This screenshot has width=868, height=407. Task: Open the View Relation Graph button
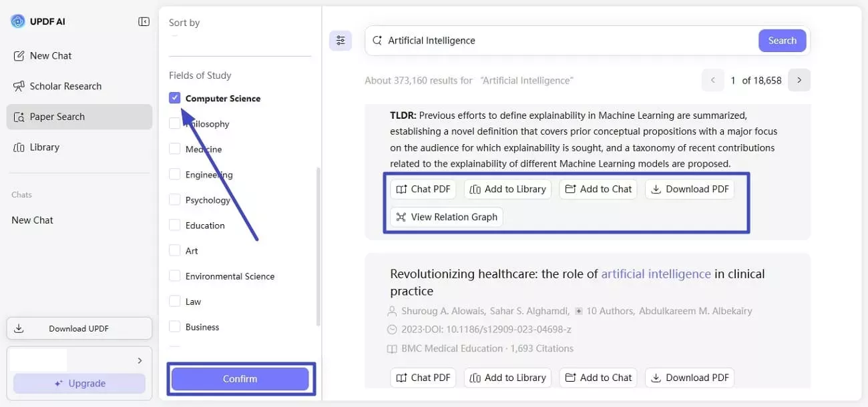[446, 217]
